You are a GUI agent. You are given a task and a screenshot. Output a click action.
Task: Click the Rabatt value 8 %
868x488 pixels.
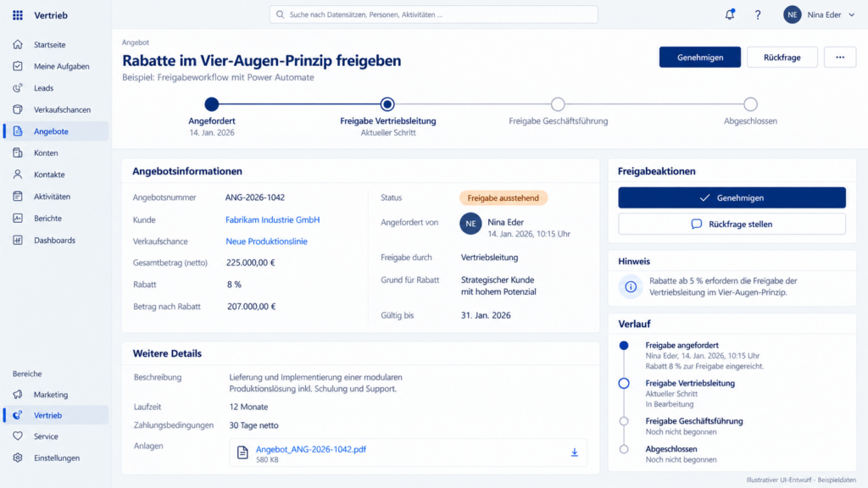point(234,285)
